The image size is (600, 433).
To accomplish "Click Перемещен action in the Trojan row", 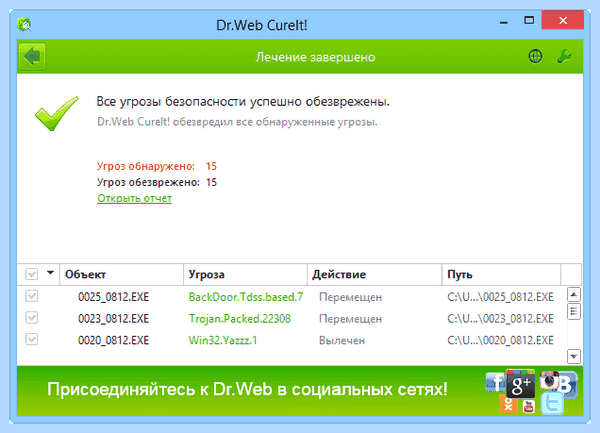I will (x=351, y=319).
